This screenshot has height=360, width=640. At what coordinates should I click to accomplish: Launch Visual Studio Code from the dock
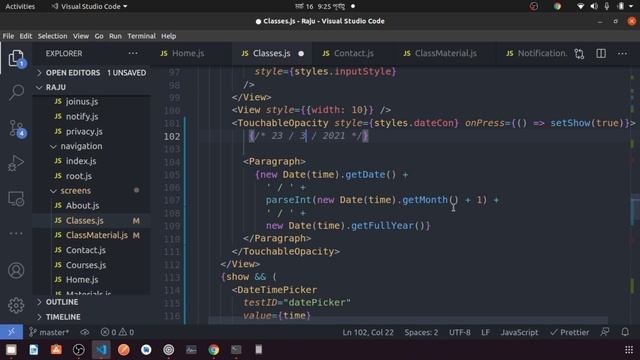101,350
